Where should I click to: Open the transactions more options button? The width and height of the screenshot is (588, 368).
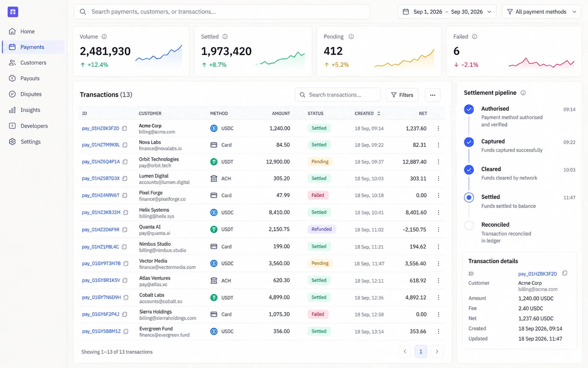(x=433, y=95)
